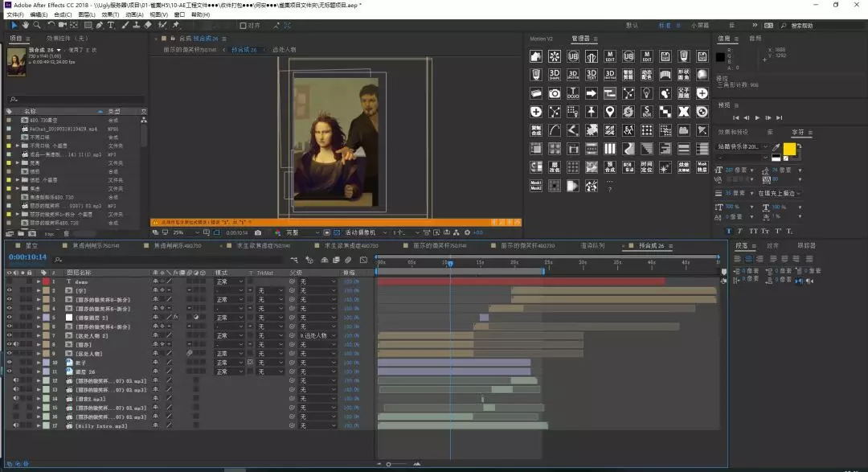Hide the demo text layer

pos(9,282)
